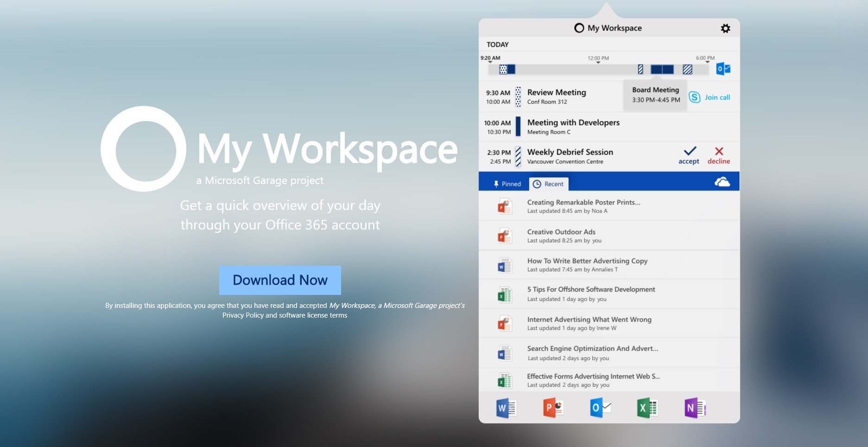The width and height of the screenshot is (868, 447).
Task: Open '5 Tips For Offshore Software Development' title
Action: (591, 289)
